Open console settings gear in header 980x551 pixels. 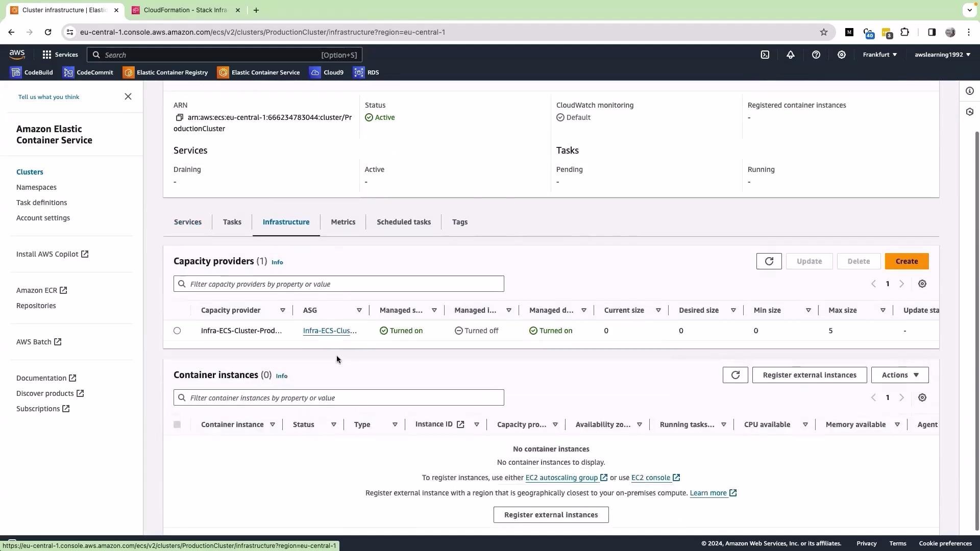tap(841, 55)
